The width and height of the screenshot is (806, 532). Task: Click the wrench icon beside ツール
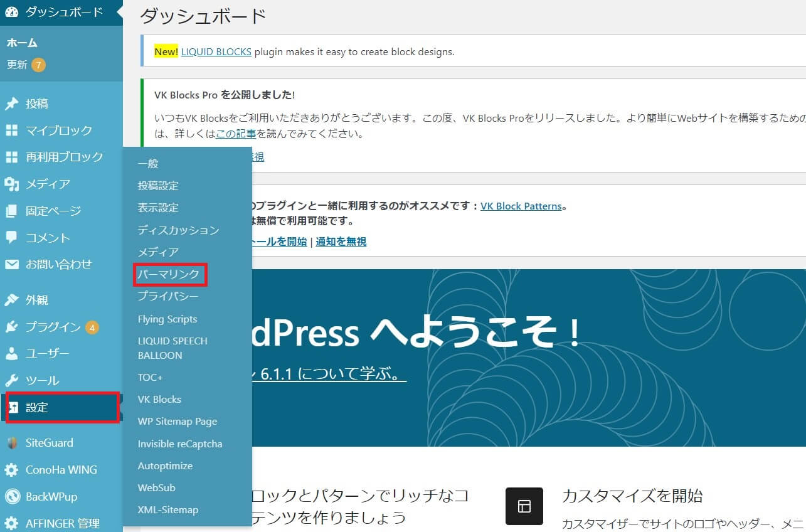(11, 380)
